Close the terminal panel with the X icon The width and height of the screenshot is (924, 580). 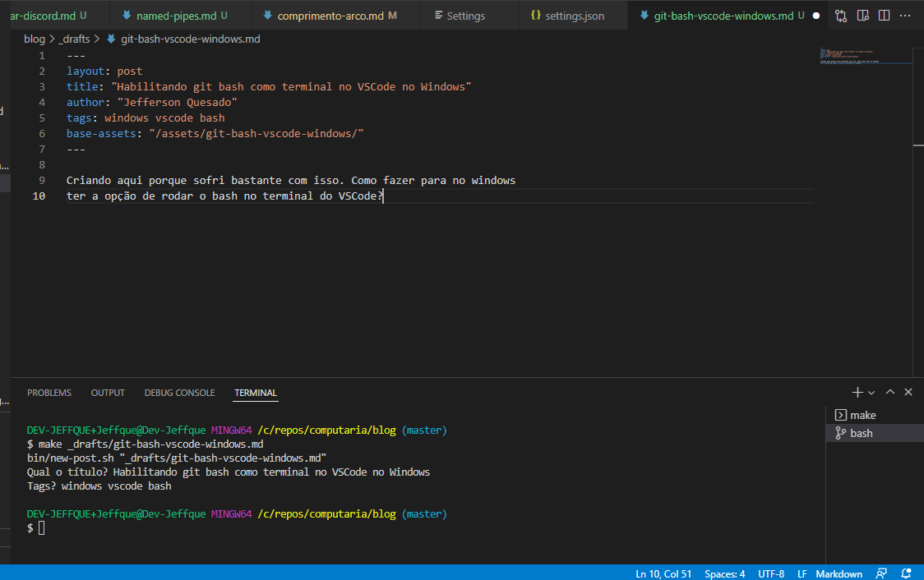click(908, 392)
